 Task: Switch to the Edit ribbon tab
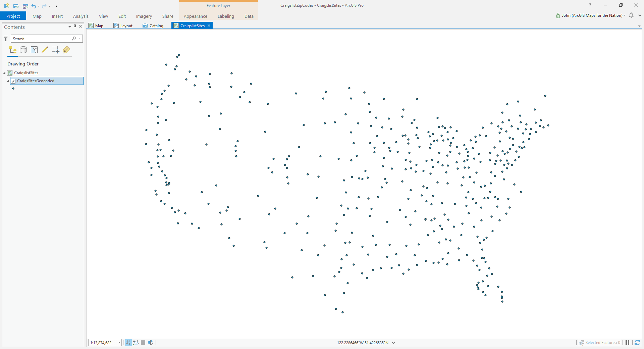coord(122,16)
